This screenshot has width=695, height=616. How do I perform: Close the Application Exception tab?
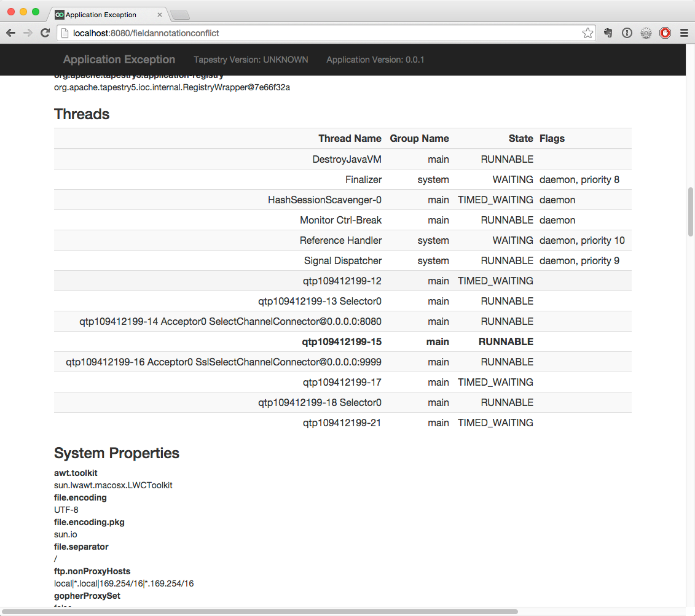[160, 15]
